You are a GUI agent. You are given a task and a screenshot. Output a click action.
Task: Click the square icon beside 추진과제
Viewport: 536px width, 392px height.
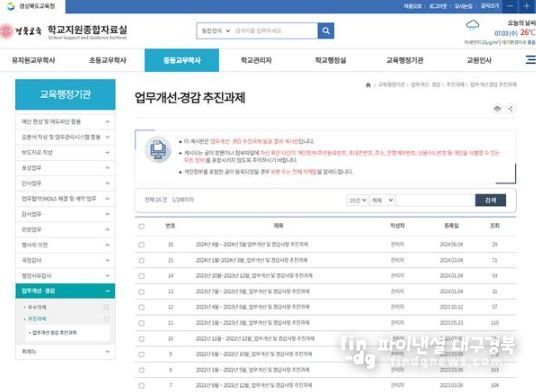coord(106,319)
